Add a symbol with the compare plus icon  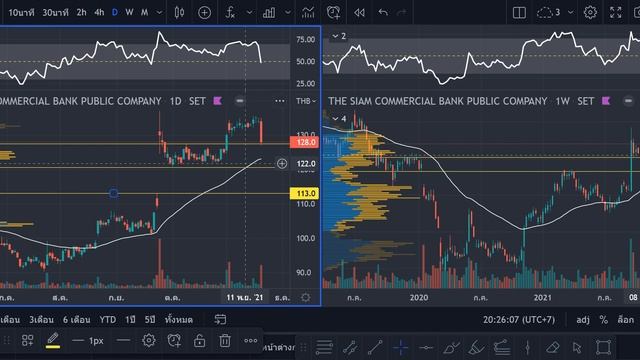tap(204, 13)
